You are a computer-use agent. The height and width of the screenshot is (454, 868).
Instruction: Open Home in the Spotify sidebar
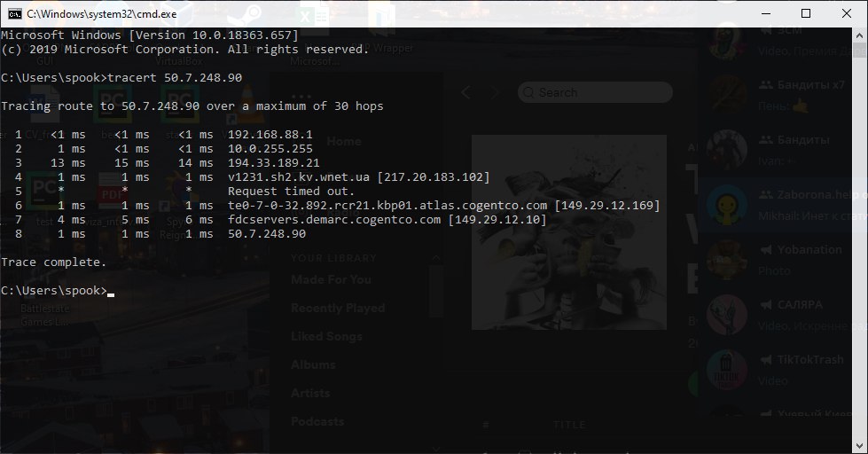pyautogui.click(x=344, y=141)
